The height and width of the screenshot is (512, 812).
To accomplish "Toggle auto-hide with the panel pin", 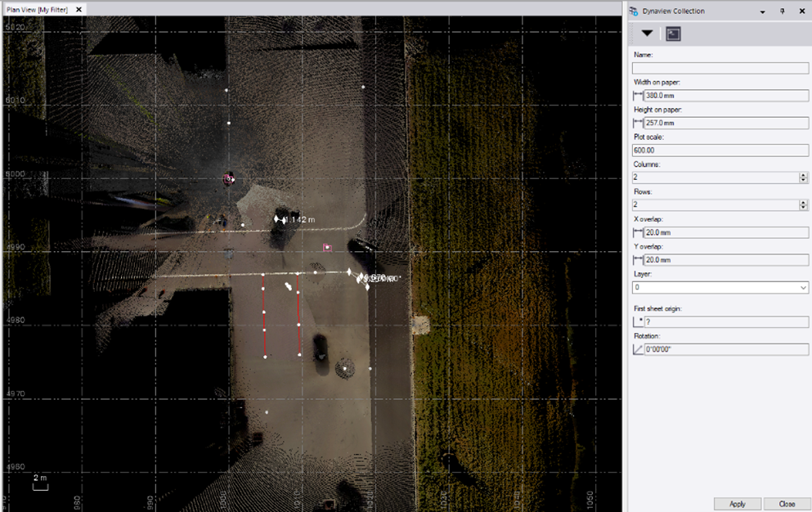I will click(x=783, y=11).
